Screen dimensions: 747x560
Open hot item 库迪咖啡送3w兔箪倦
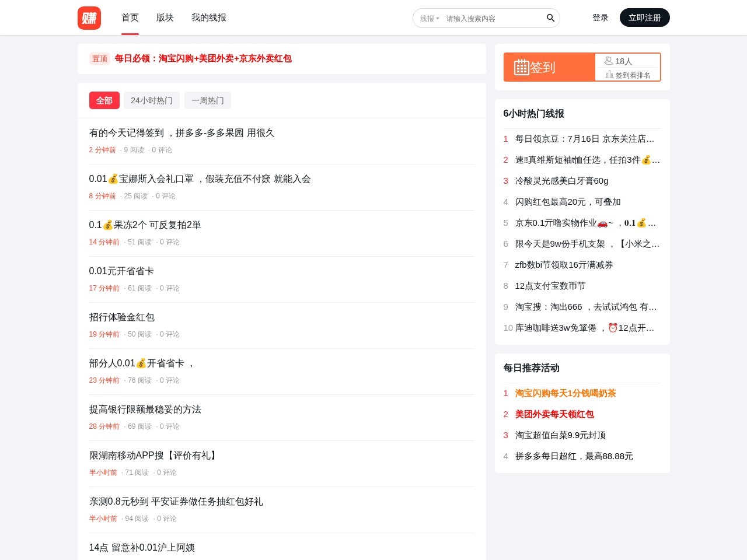tap(585, 328)
